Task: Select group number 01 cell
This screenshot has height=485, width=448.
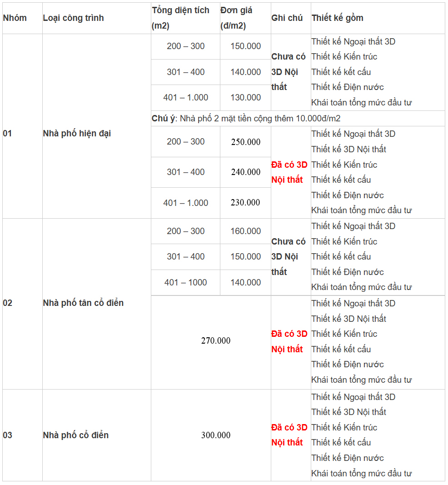Action: [x=8, y=134]
